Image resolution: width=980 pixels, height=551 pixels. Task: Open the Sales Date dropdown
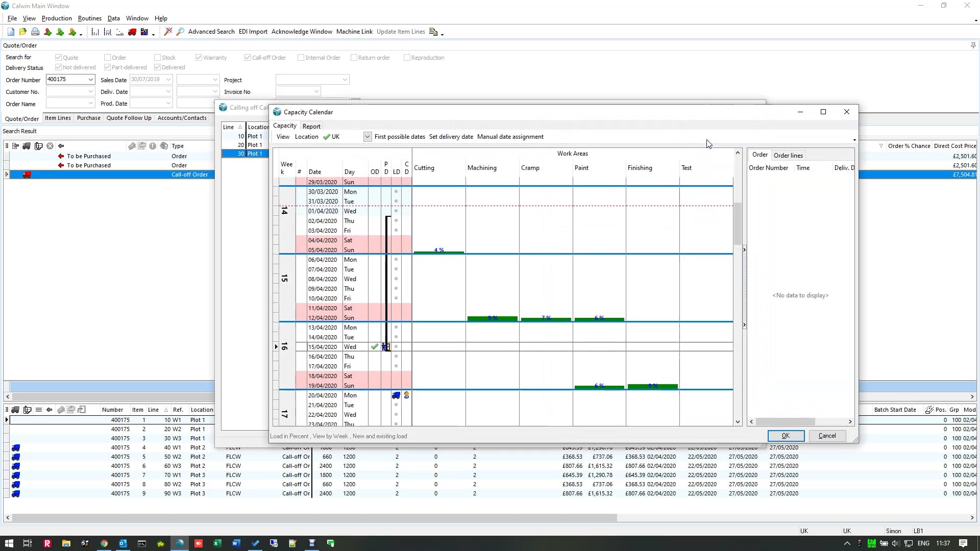pos(168,80)
